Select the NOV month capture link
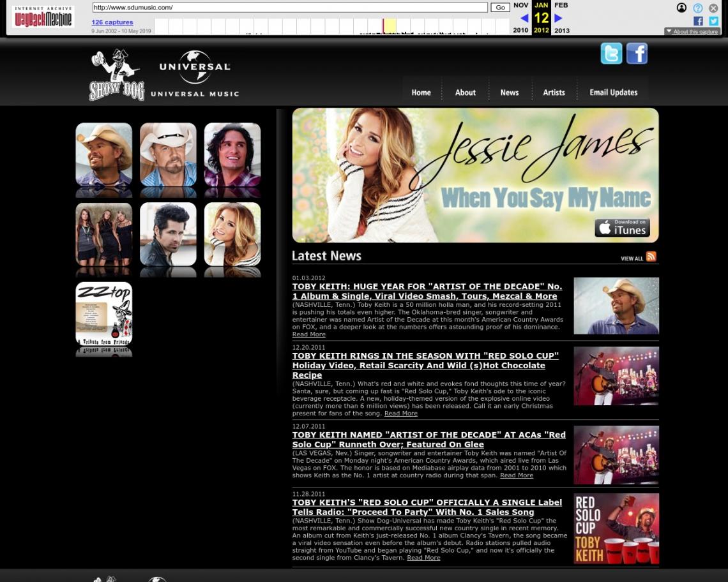Screen dimensions: 728x582 coord(520,5)
